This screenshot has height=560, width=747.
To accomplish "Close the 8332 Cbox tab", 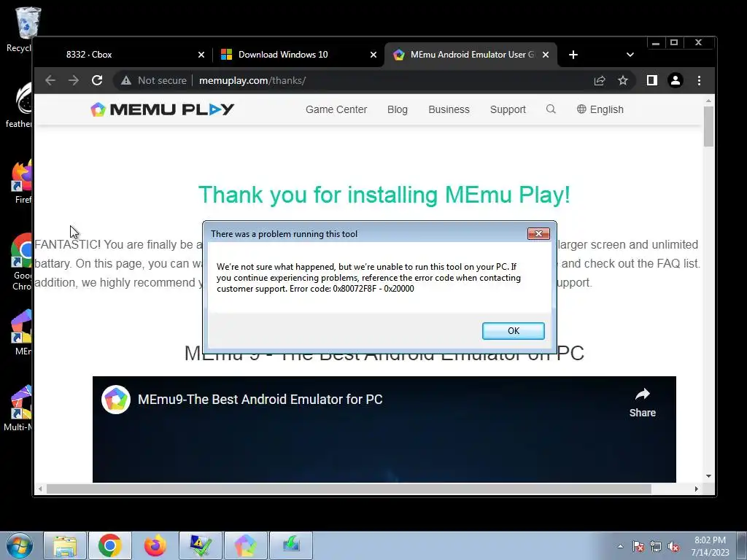I will coord(201,55).
